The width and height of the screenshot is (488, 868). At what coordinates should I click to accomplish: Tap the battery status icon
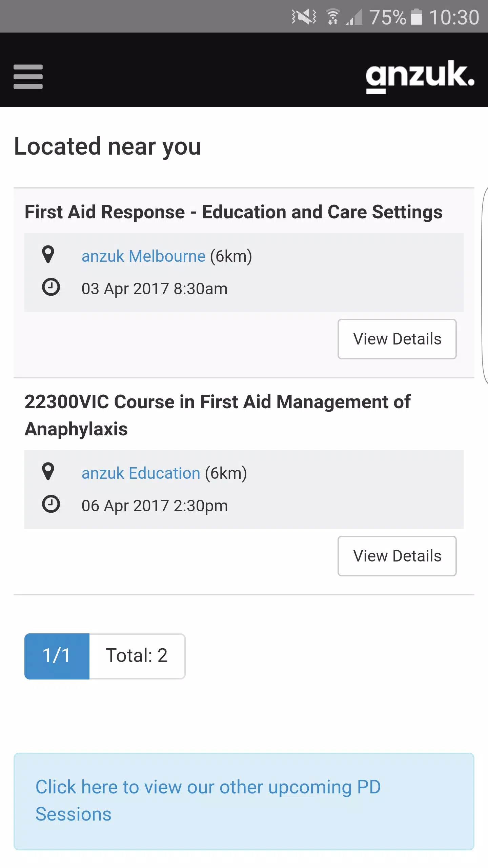[416, 17]
